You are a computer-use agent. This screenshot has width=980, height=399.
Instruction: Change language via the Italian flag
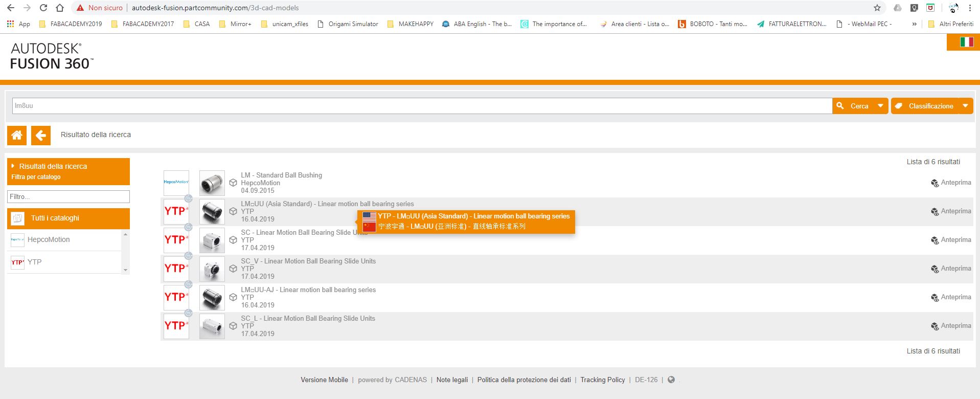click(x=967, y=42)
